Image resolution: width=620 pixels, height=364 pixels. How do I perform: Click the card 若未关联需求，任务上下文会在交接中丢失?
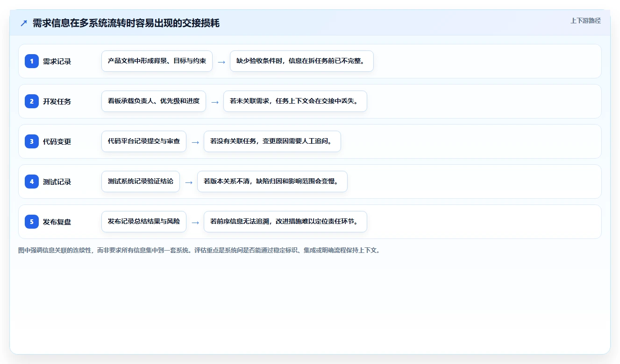295,101
